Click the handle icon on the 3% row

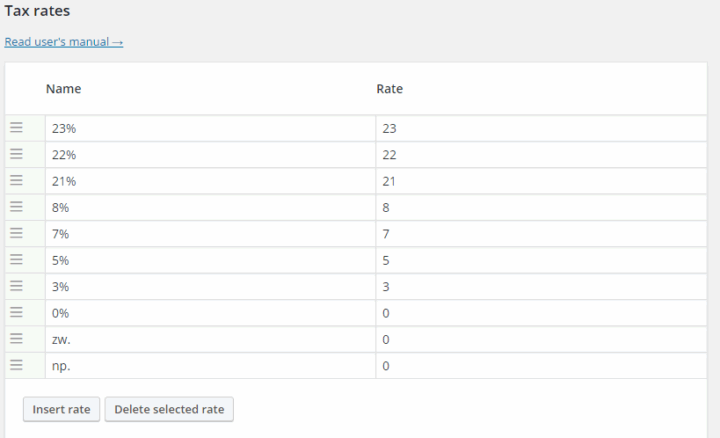tap(16, 286)
